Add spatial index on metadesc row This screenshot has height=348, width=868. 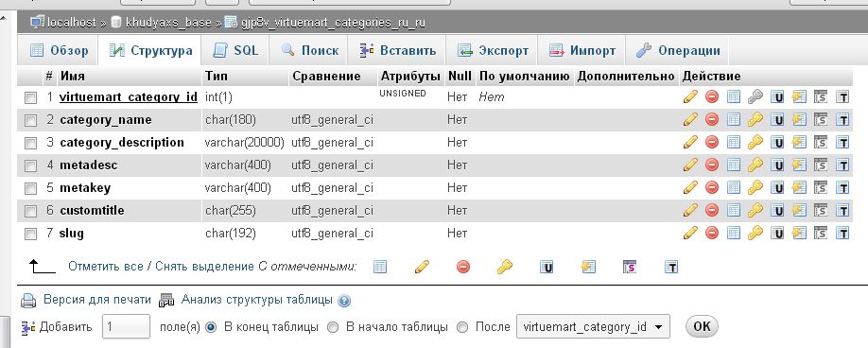pyautogui.click(x=821, y=165)
